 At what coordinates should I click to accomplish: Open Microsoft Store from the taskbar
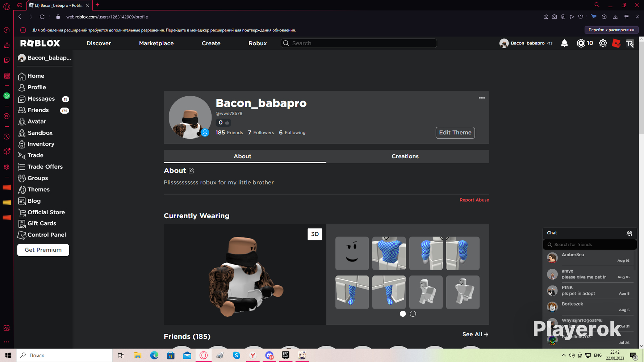171,355
